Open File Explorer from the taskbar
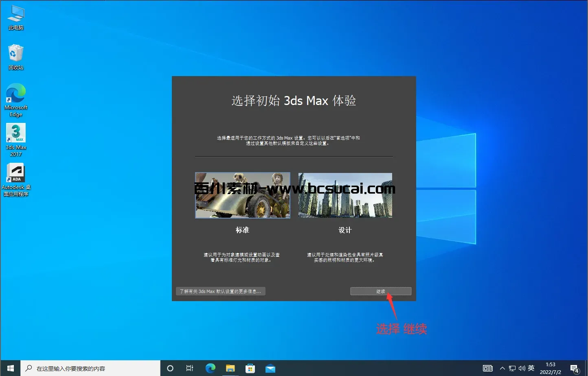 pos(230,368)
